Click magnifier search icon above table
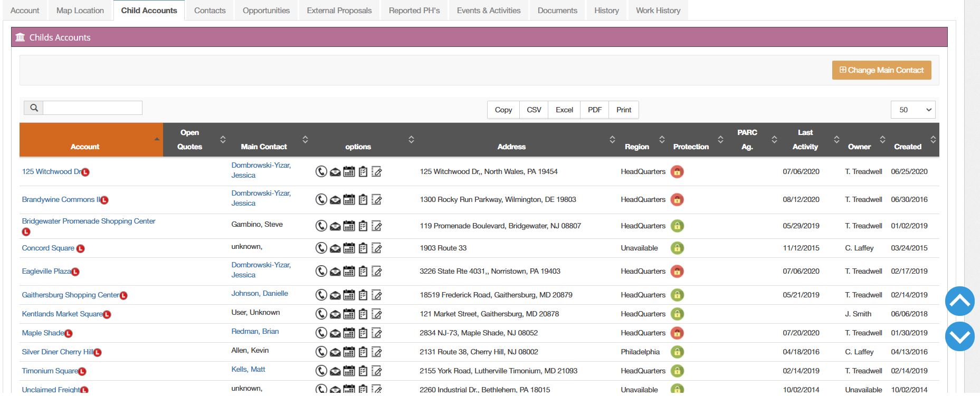The image size is (980, 396). (x=34, y=108)
